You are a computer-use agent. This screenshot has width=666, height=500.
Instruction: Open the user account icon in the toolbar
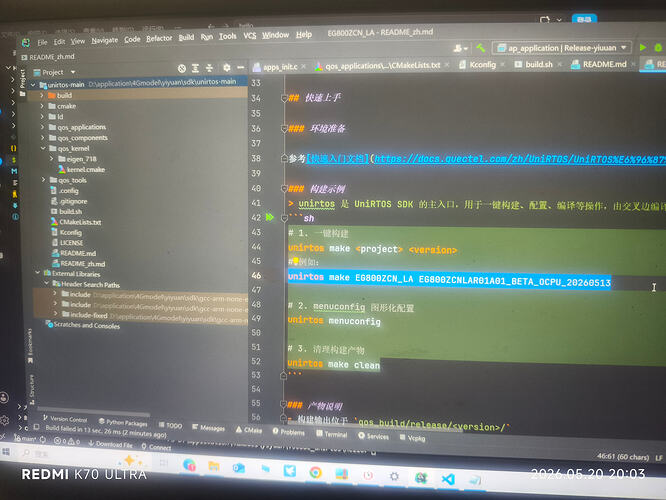pos(460,48)
